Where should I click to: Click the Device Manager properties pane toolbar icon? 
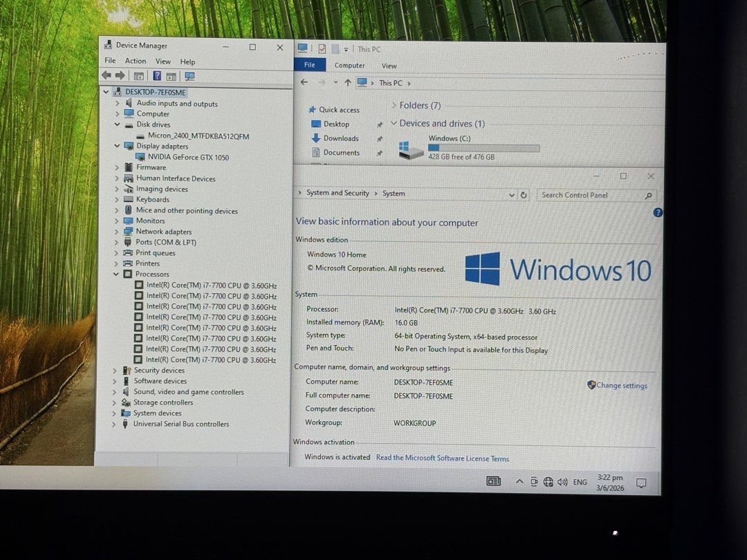172,76
